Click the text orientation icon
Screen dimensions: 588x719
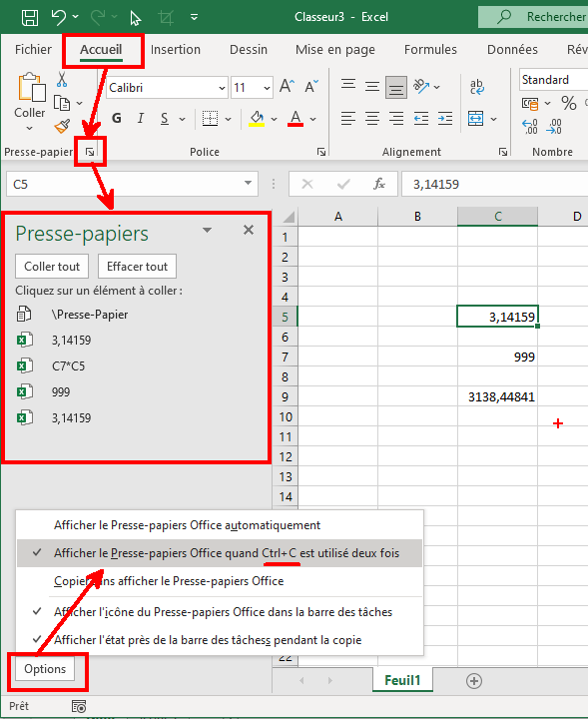(421, 86)
